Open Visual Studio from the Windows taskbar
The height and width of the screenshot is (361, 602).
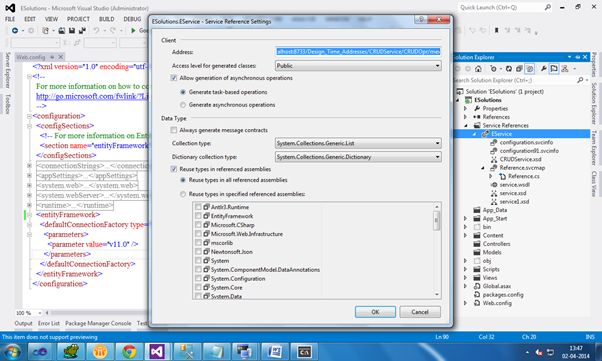click(x=157, y=351)
